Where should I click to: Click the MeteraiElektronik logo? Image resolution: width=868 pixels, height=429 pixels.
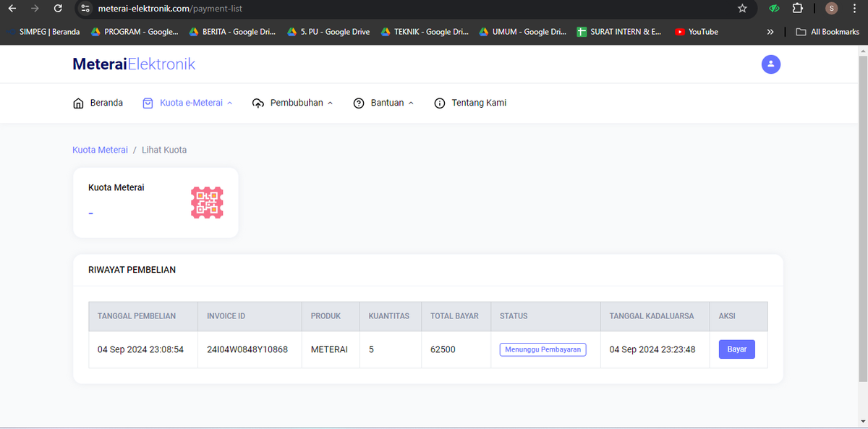coord(134,64)
